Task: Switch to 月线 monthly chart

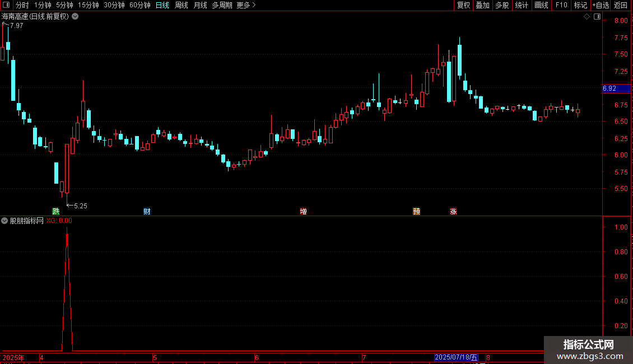Action: click(x=200, y=5)
